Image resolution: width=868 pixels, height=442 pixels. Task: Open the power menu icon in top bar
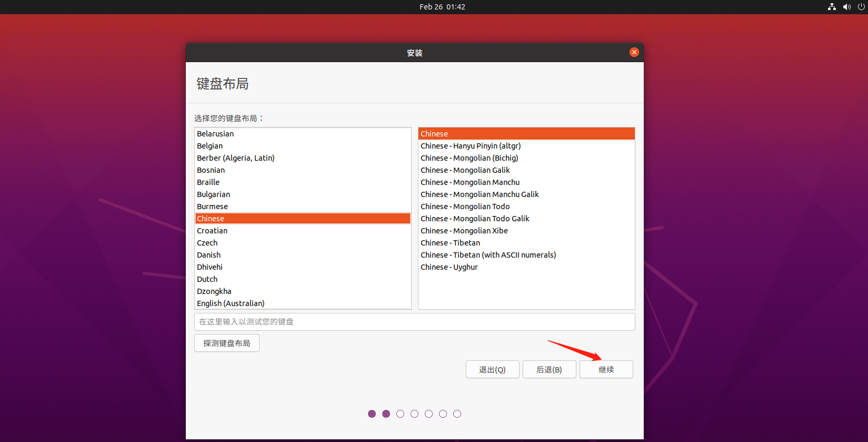[x=861, y=7]
